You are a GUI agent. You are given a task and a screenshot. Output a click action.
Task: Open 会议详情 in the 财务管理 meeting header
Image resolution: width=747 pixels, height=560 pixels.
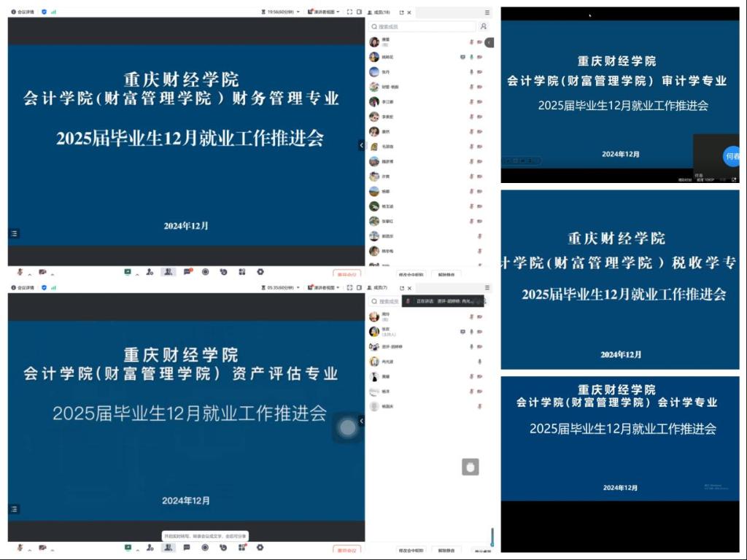[22, 12]
